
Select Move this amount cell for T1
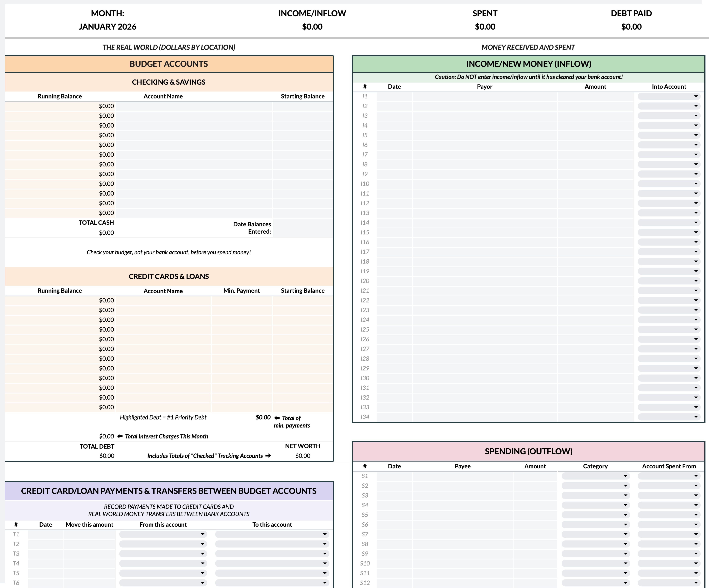[x=89, y=534]
